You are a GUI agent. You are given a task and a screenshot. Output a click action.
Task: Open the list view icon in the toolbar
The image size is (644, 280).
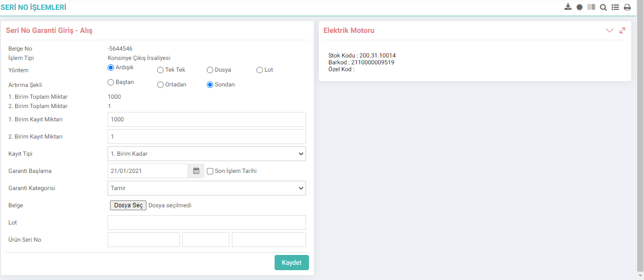pyautogui.click(x=615, y=7)
